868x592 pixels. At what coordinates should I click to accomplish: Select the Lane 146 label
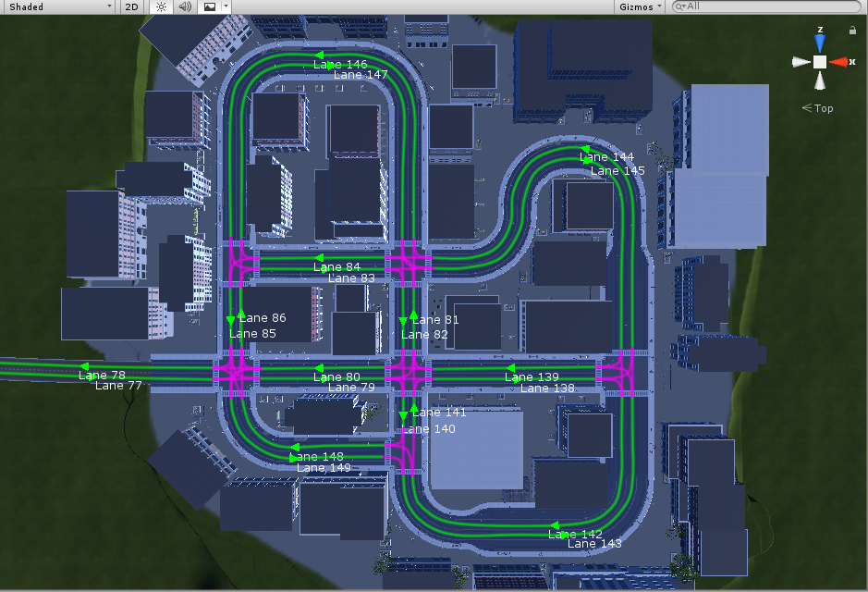point(340,65)
